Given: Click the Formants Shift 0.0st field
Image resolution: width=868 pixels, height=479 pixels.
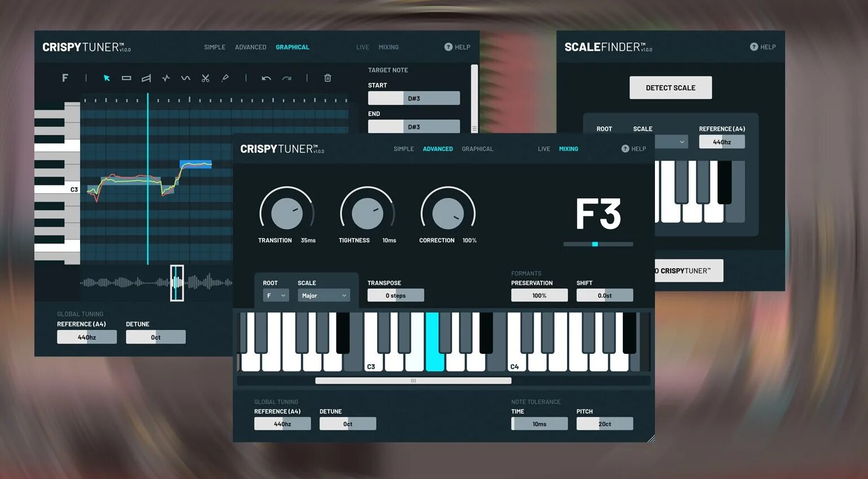Looking at the screenshot, I should tap(605, 295).
